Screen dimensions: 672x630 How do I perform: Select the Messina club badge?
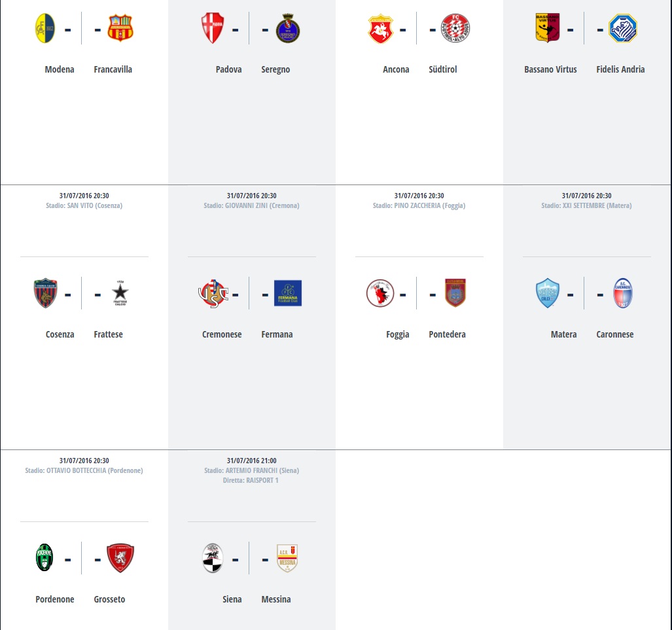coord(287,558)
